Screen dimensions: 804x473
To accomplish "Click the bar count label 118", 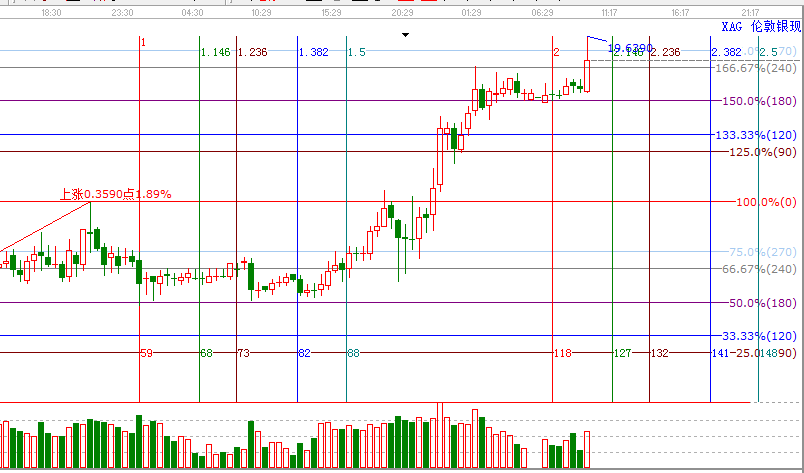I will pyautogui.click(x=564, y=353).
